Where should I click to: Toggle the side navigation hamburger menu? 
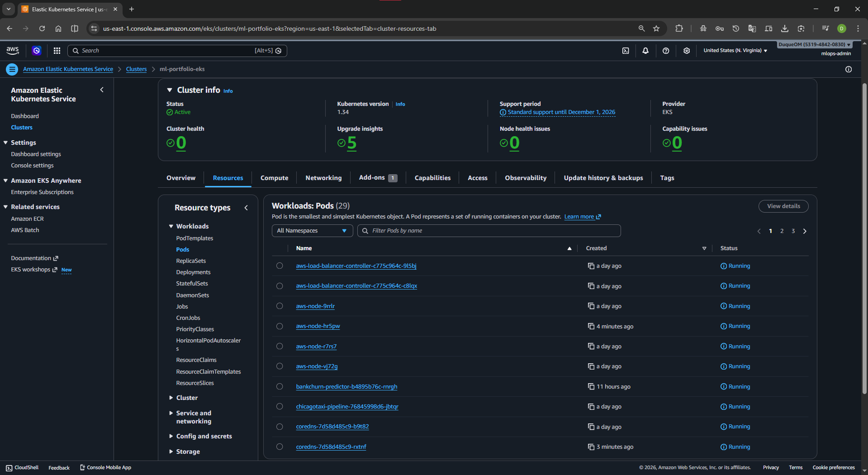tap(12, 69)
